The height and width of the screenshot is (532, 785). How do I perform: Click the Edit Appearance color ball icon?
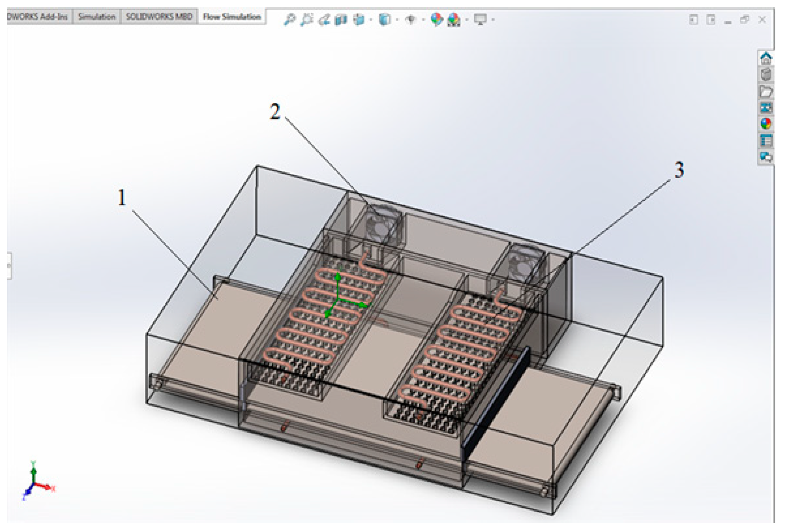pos(436,20)
